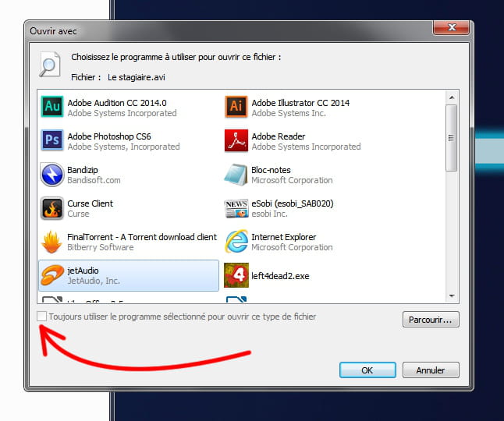Click the 'jetAudio' name text
The width and height of the screenshot is (504, 421).
pos(83,271)
